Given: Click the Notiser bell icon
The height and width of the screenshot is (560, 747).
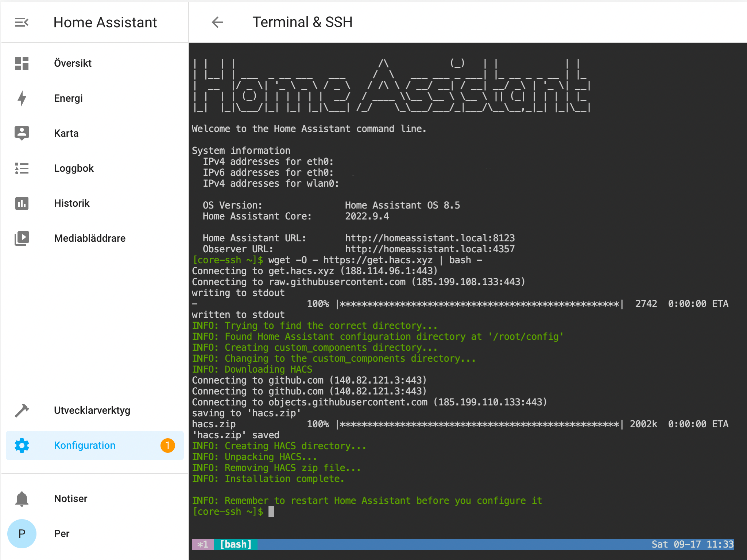Looking at the screenshot, I should pyautogui.click(x=22, y=498).
